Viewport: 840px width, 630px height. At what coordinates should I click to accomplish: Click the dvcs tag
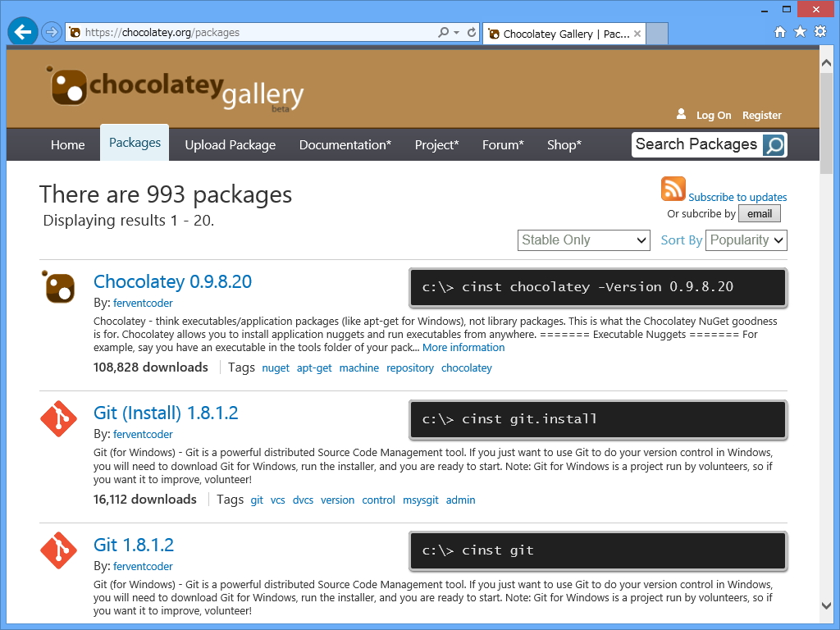[x=303, y=500]
